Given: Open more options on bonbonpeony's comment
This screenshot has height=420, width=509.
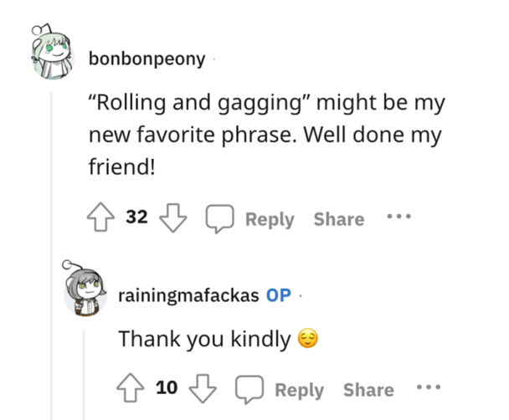Looking at the screenshot, I should click(x=399, y=218).
